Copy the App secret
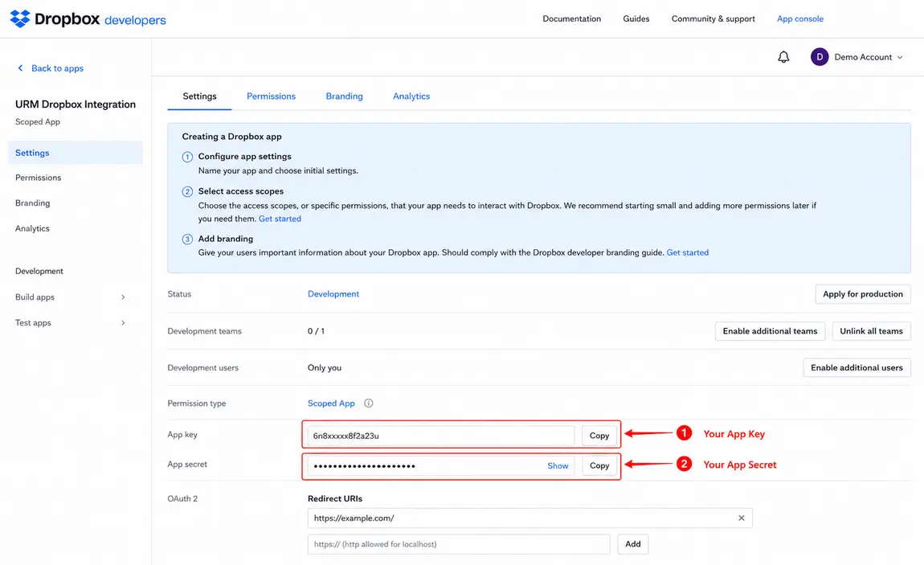 599,465
